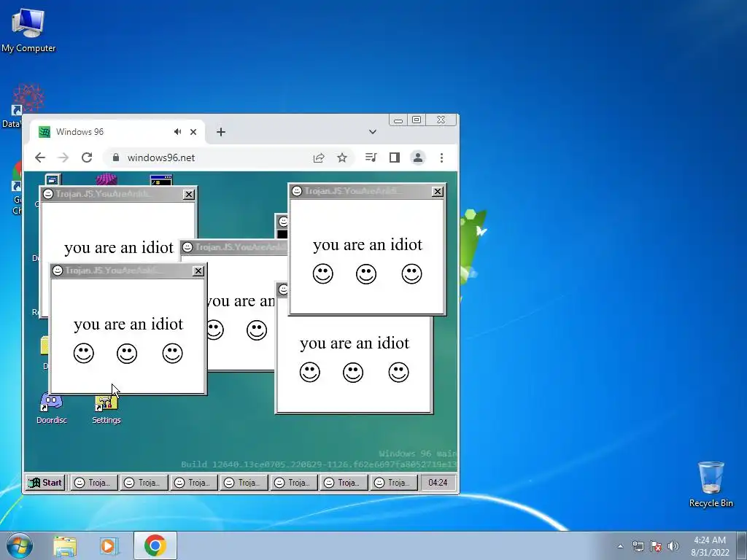The height and width of the screenshot is (560, 747).
Task: Click the 04:24 clock in Windows 96 taskbar
Action: pos(438,483)
